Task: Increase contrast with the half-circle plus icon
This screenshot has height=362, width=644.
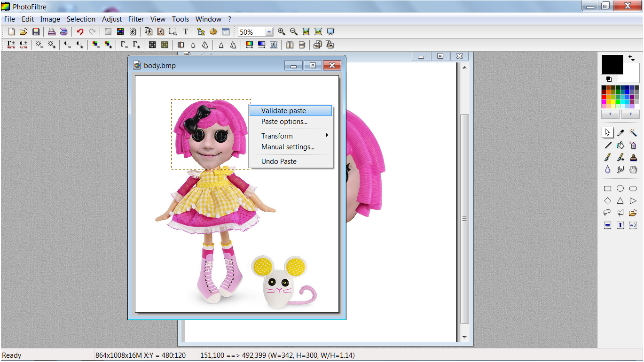Action: [80, 45]
